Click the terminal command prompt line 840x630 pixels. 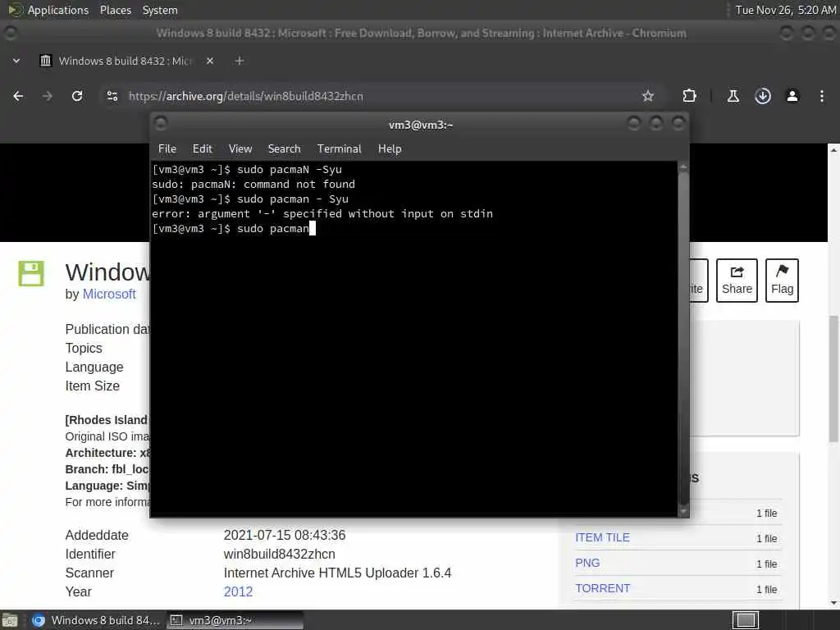click(234, 229)
